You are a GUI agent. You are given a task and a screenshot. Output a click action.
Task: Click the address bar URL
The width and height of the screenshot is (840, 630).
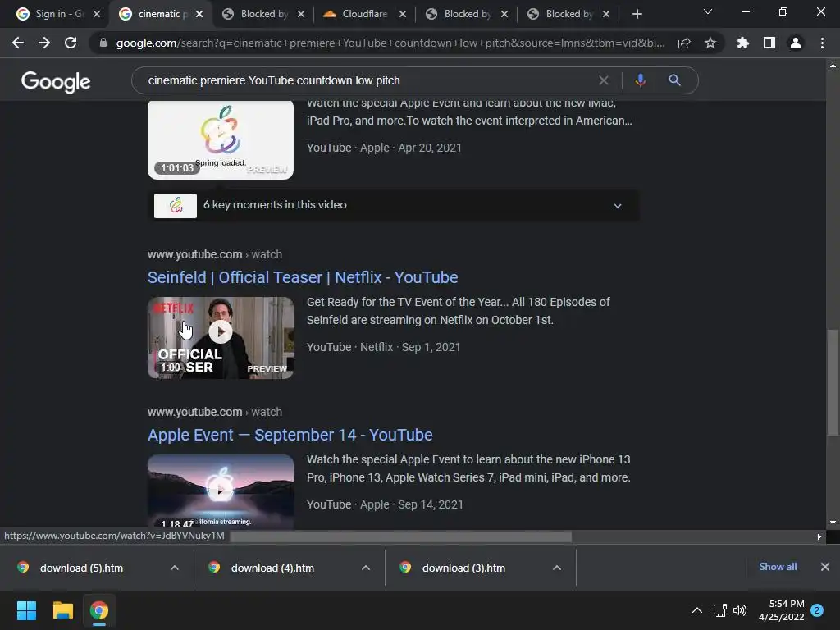(x=390, y=43)
